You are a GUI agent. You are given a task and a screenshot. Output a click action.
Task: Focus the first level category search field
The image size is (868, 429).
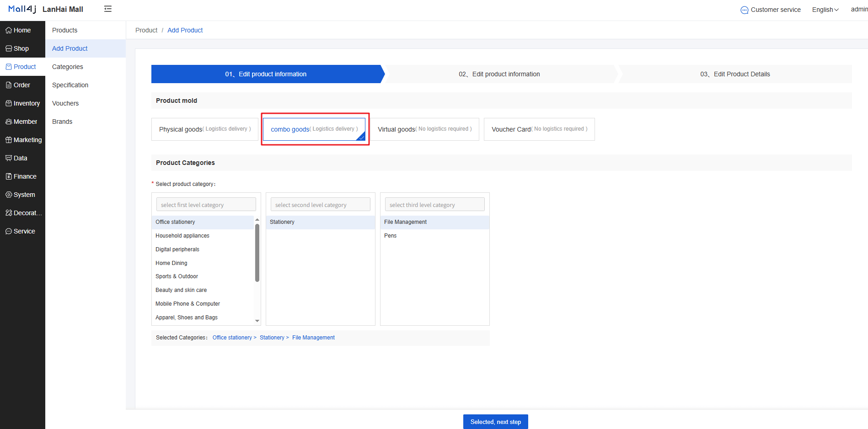pos(206,205)
